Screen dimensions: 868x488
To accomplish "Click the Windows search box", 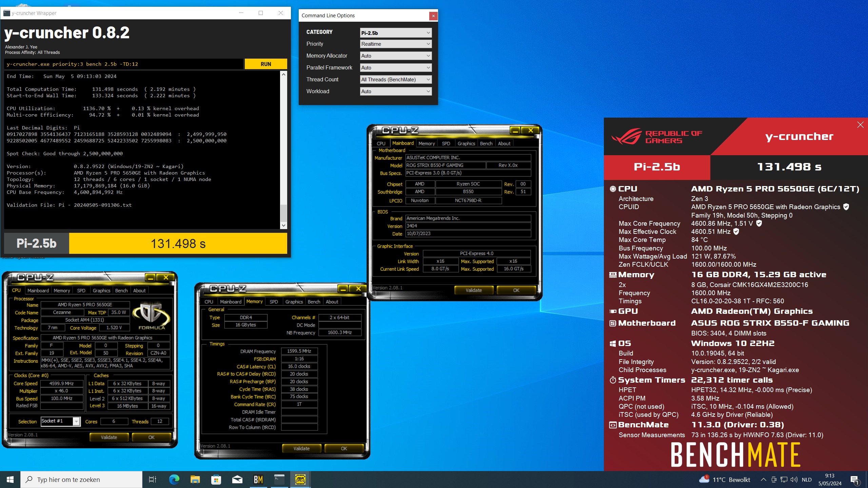I will pos(81,480).
